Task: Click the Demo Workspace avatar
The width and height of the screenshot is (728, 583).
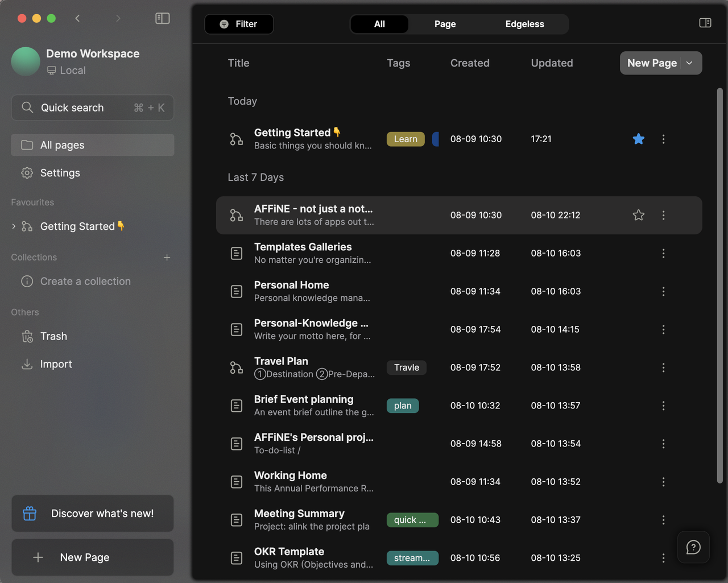Action: tap(26, 61)
